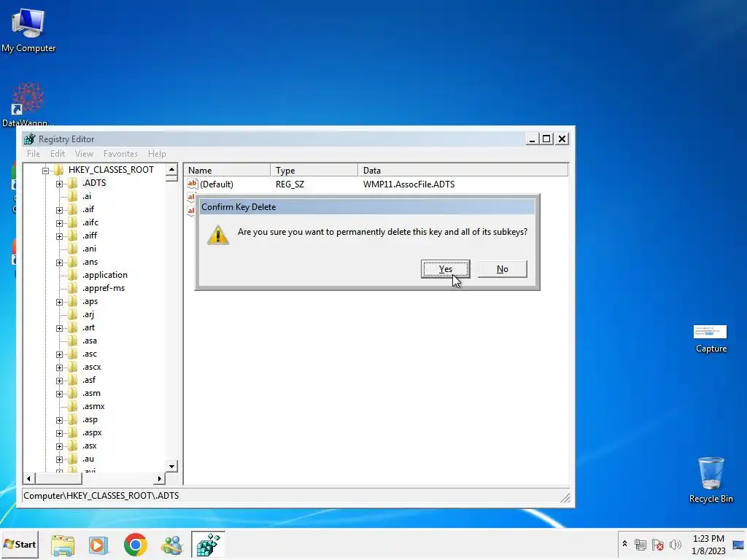
Task: Expand the .asf key
Action: [x=59, y=381]
